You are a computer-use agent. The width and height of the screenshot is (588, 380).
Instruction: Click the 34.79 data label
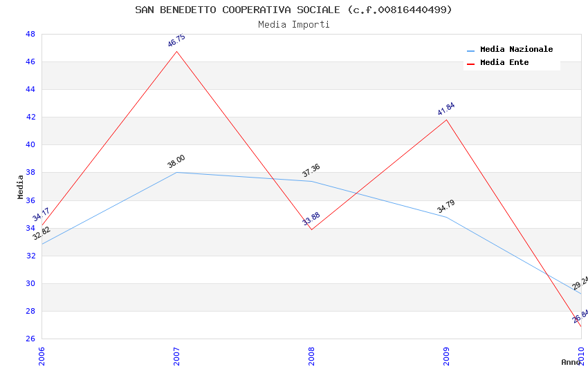coord(446,207)
